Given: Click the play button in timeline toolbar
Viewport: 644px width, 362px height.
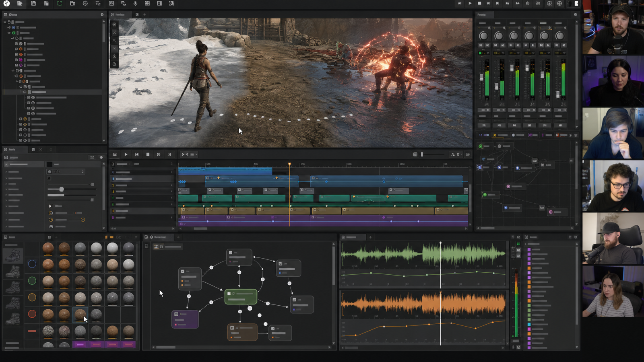Looking at the screenshot, I should (126, 154).
